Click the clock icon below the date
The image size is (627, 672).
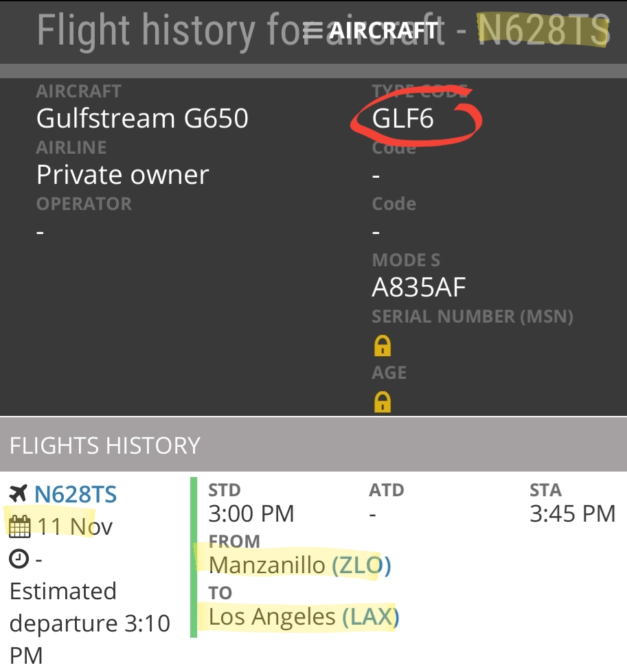click(19, 559)
